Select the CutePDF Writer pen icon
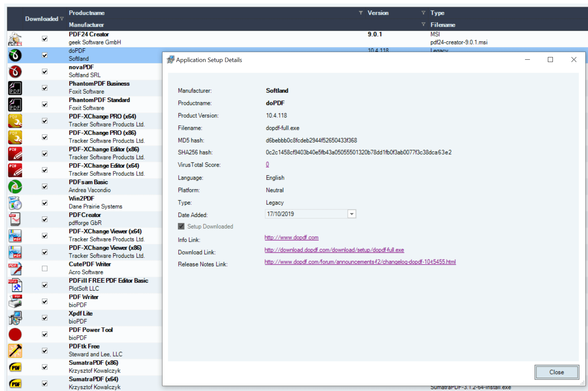 coord(15,269)
